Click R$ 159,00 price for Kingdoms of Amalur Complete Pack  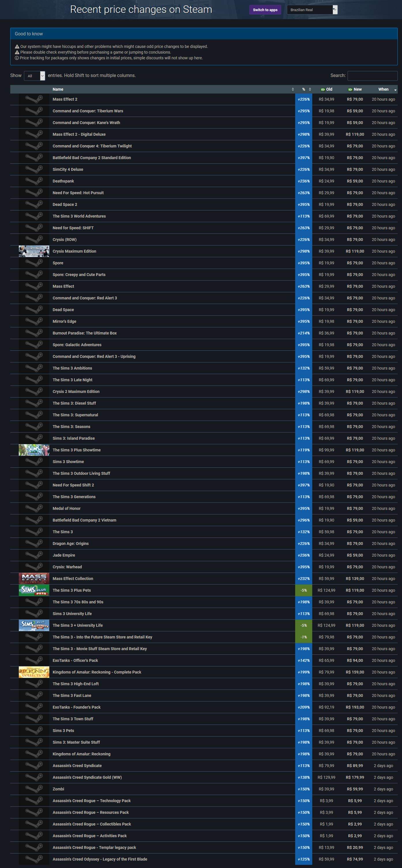(x=355, y=672)
